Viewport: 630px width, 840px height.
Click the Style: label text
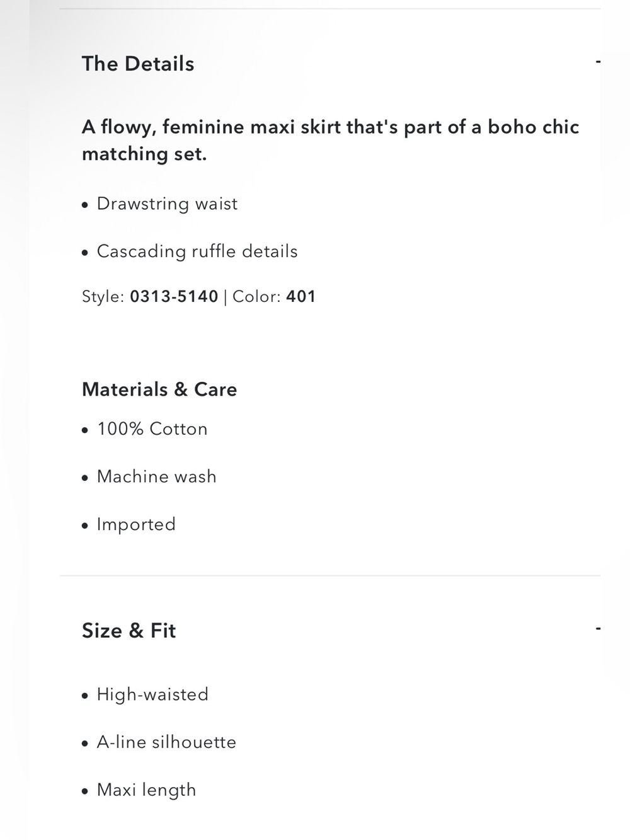103,296
